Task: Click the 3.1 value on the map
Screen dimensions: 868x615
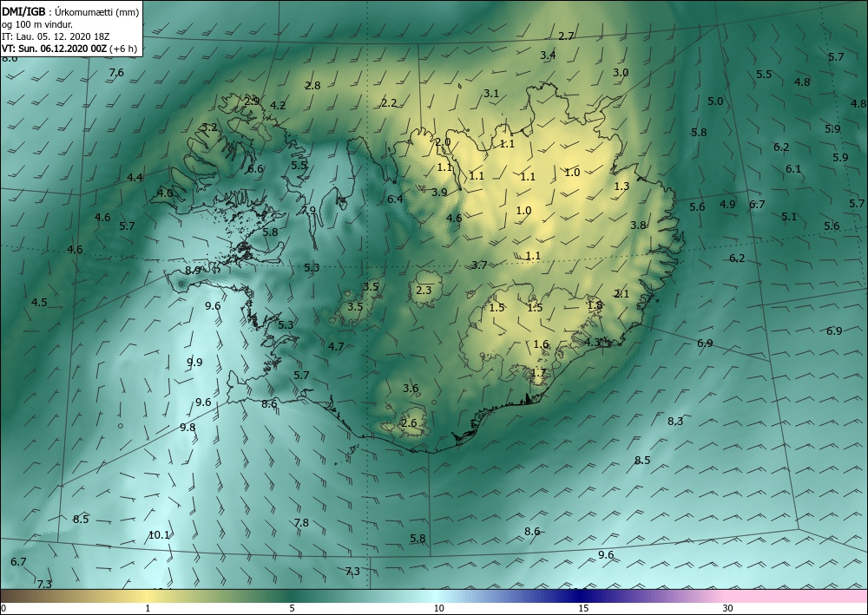Action: (x=491, y=94)
